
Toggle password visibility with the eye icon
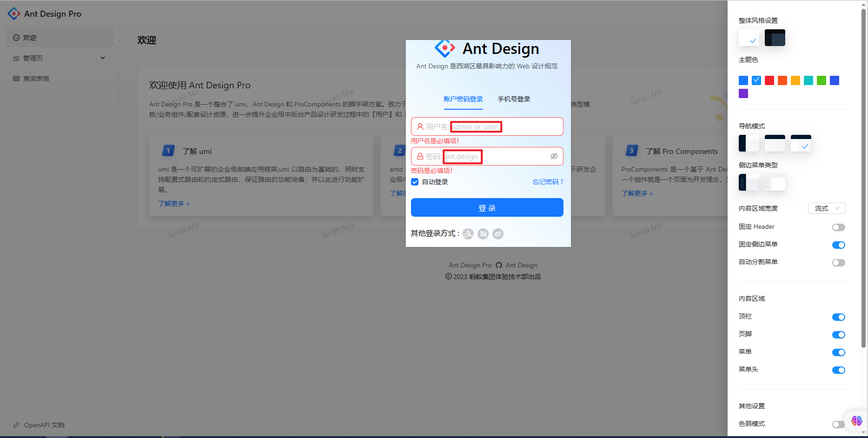point(554,156)
